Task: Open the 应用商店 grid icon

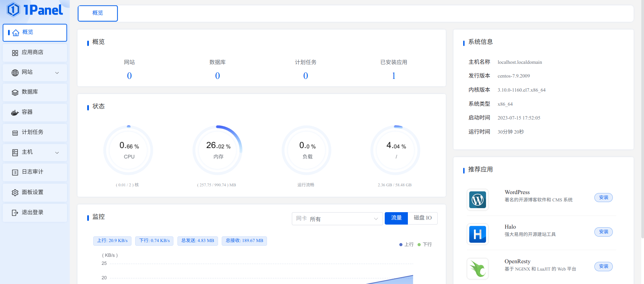Action: 15,53
